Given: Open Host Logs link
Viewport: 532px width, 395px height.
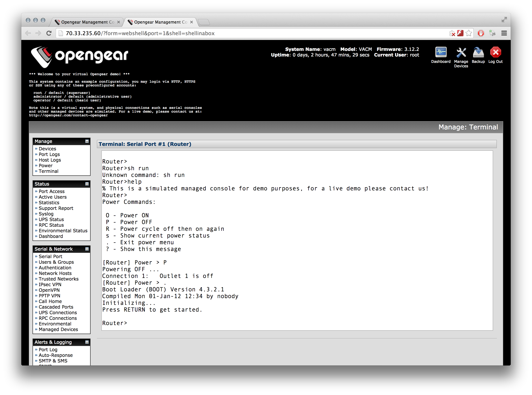Looking at the screenshot, I should point(50,160).
